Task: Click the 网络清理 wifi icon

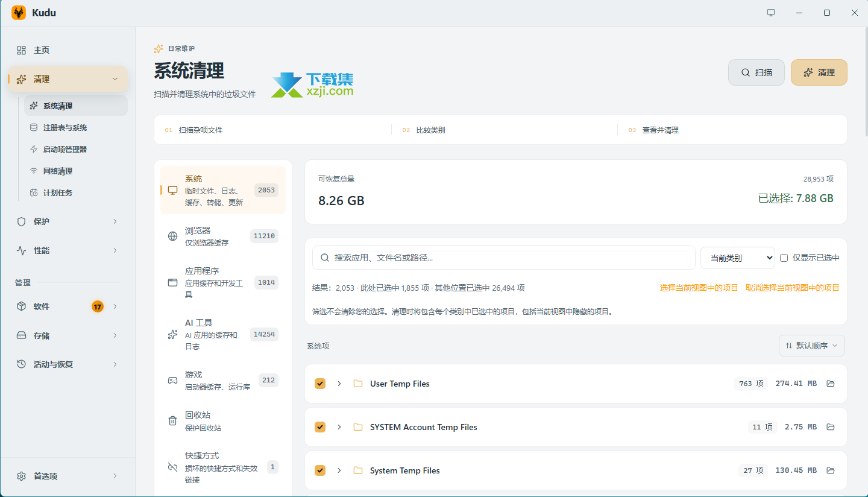Action: [34, 171]
